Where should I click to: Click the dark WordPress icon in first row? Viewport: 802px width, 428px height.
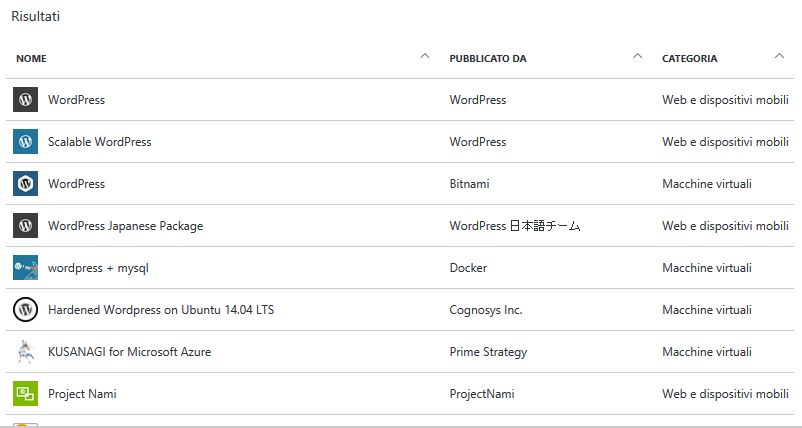coord(25,100)
